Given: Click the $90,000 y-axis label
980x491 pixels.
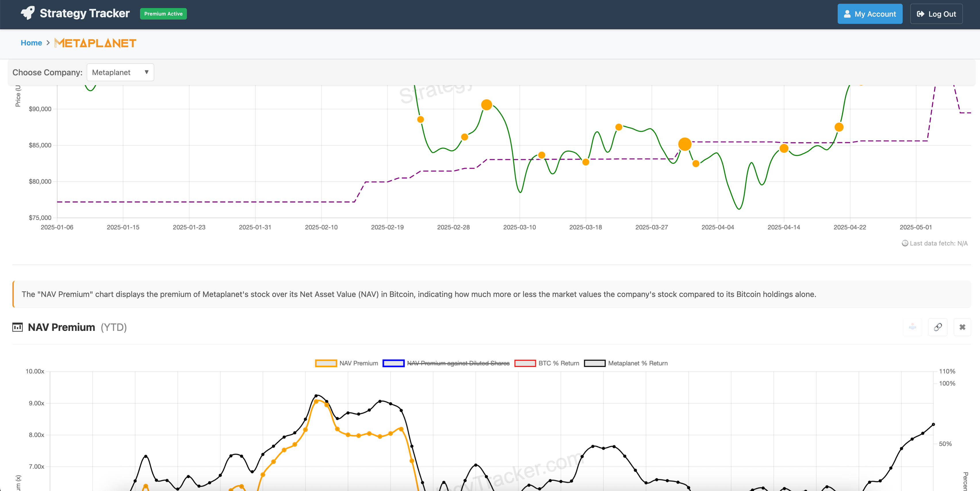Looking at the screenshot, I should pyautogui.click(x=40, y=109).
